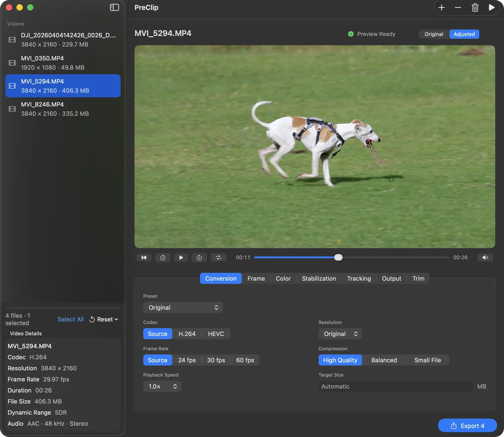
Task: Click the film icon beside MVI_8246.MP4
Action: (12, 109)
